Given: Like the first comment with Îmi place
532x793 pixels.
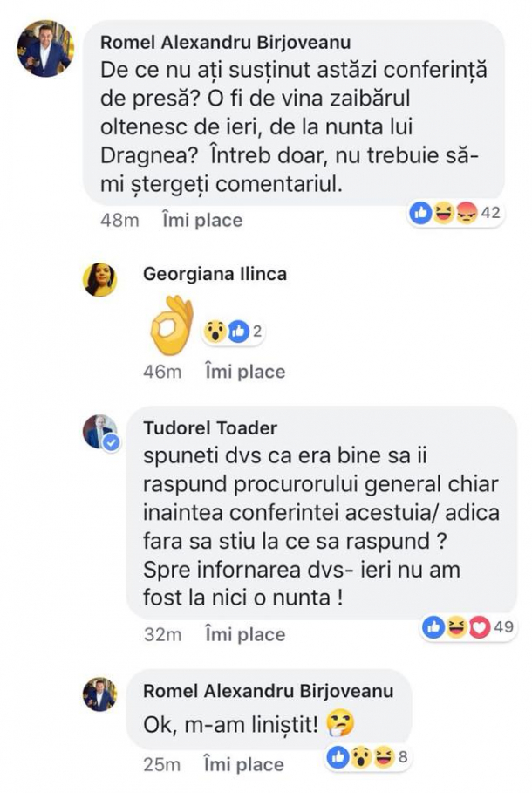Looking at the screenshot, I should pyautogui.click(x=202, y=221).
